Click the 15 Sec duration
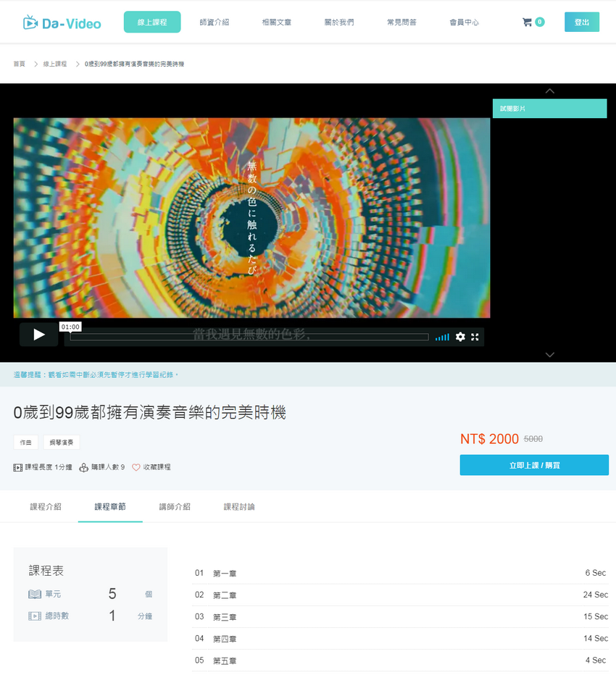 tap(596, 616)
